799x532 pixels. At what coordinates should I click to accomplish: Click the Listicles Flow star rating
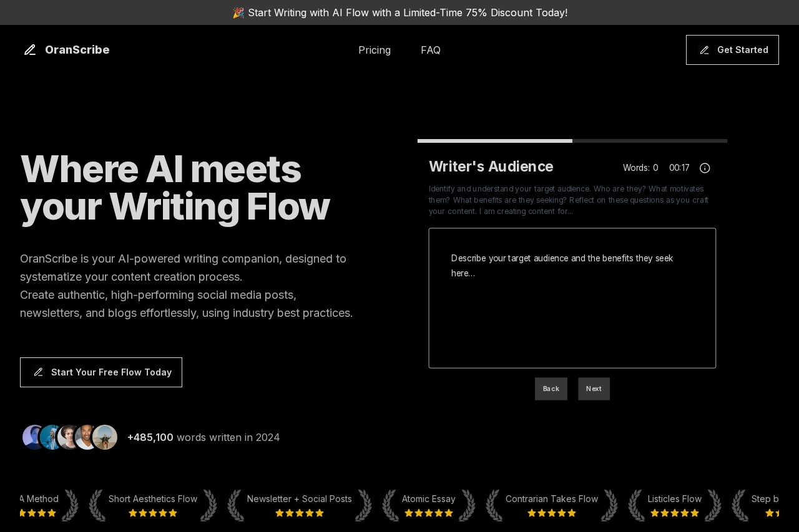pyautogui.click(x=674, y=513)
